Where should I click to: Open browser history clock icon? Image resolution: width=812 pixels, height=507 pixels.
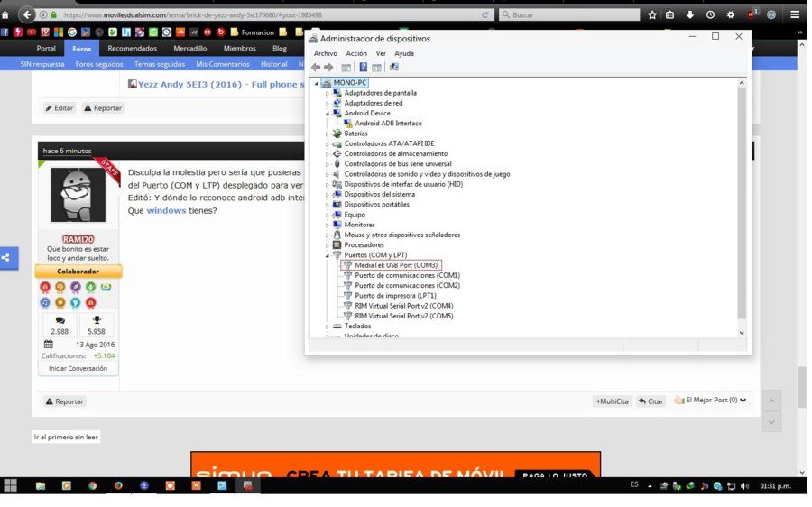point(710,15)
